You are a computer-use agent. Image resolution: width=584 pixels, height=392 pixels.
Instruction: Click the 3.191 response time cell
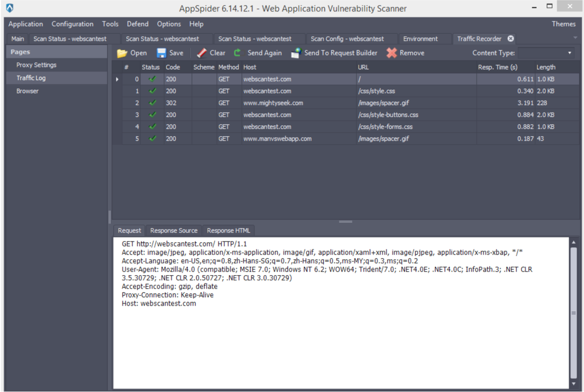click(x=506, y=103)
